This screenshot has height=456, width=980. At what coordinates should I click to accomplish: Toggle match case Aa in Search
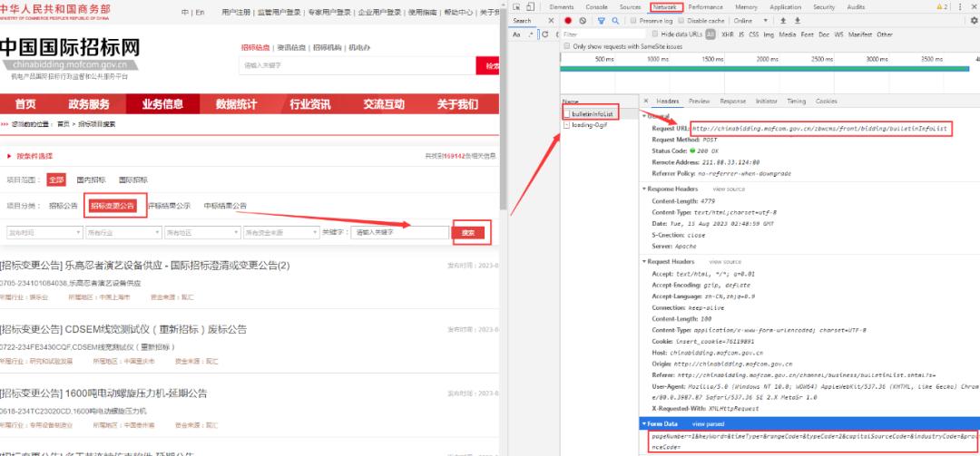(517, 34)
